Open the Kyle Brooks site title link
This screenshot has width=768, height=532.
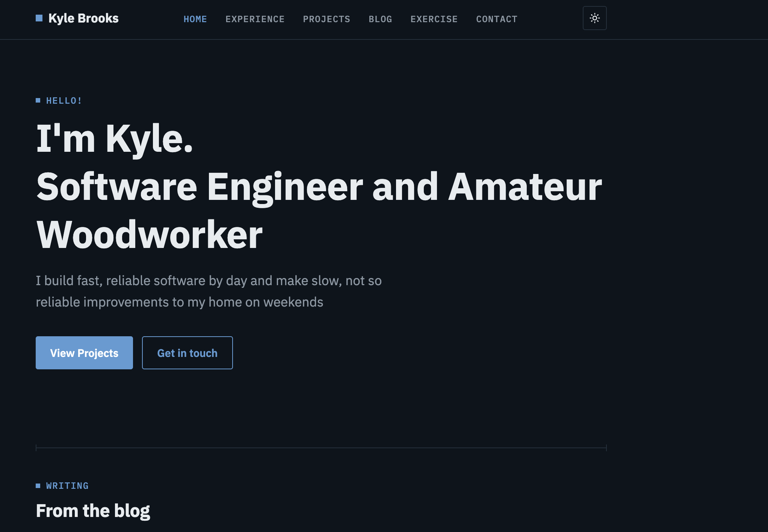(x=83, y=18)
